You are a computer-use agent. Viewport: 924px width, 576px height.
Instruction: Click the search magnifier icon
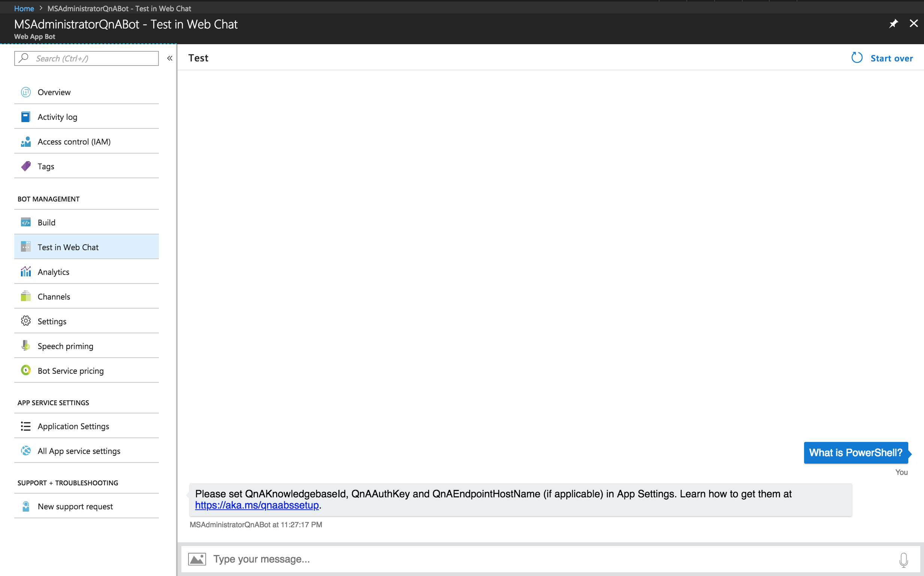pos(24,58)
